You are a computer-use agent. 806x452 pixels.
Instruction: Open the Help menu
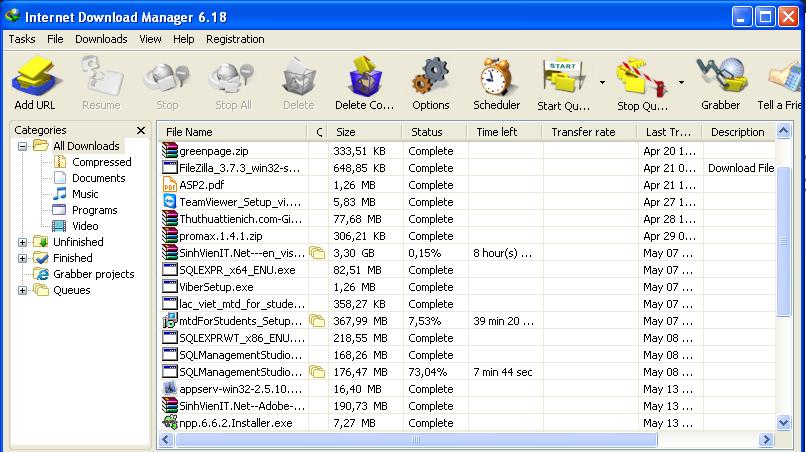(184, 39)
